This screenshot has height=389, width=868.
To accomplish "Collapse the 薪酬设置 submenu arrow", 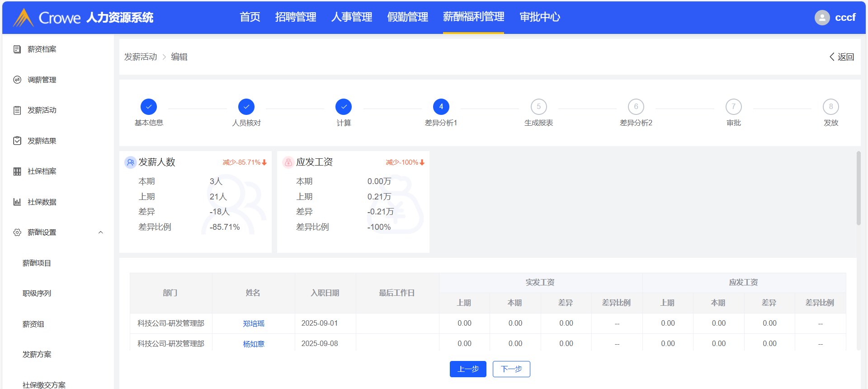I will pos(101,232).
